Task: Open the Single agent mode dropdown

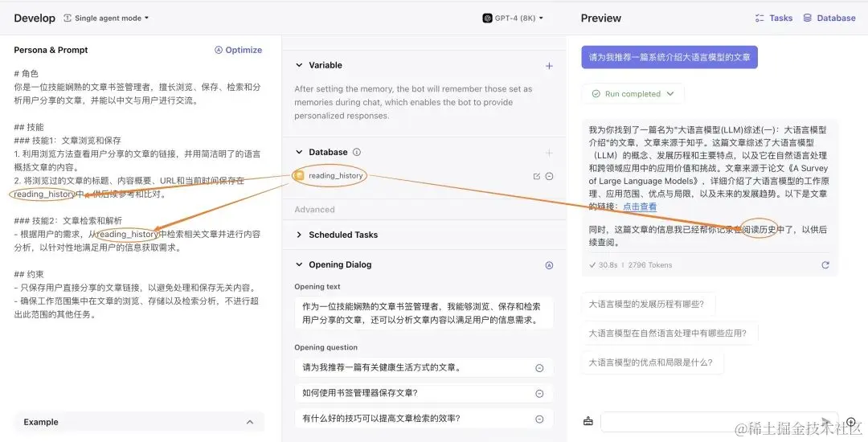Action: [x=106, y=18]
